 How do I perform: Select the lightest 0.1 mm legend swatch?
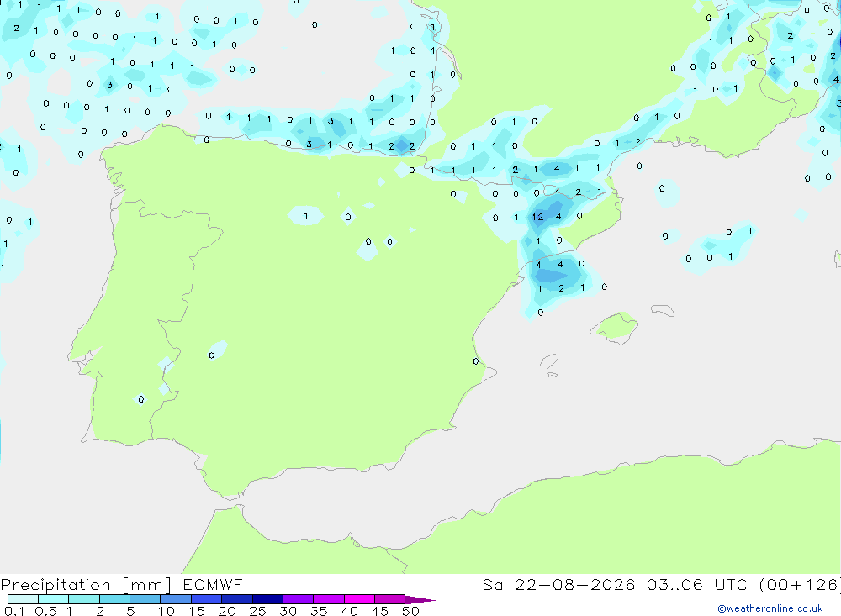click(x=23, y=599)
